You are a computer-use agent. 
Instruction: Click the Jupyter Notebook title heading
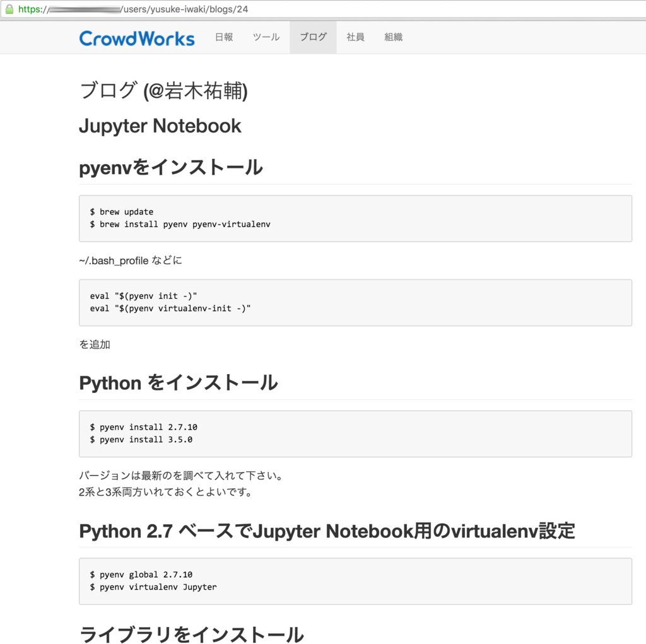(x=160, y=126)
